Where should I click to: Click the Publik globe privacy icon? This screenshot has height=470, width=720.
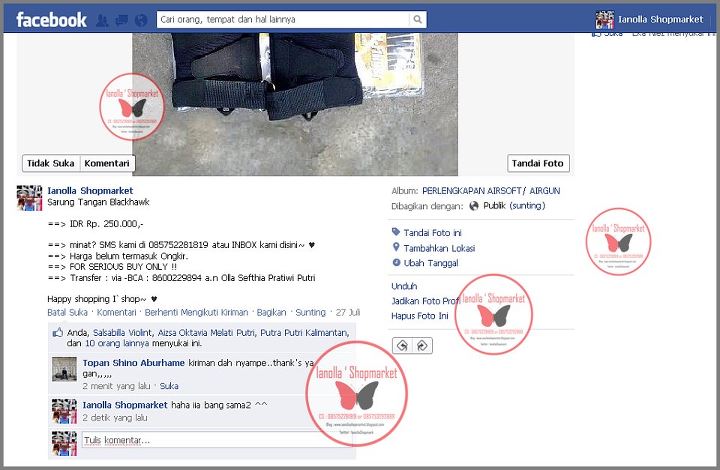pyautogui.click(x=474, y=206)
